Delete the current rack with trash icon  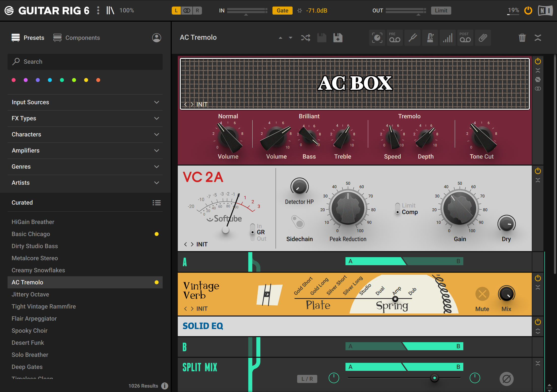click(x=522, y=38)
